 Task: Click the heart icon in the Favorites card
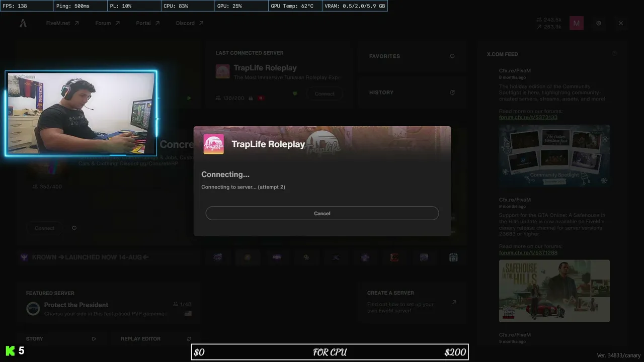pyautogui.click(x=452, y=56)
